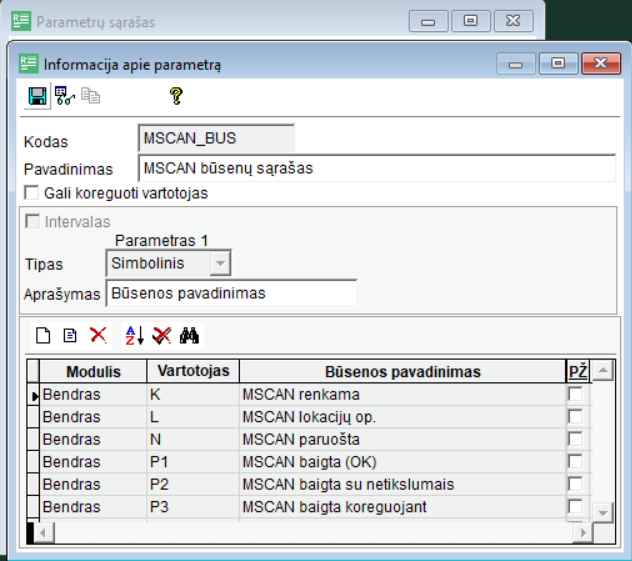Open help with the question mark icon

tap(176, 96)
